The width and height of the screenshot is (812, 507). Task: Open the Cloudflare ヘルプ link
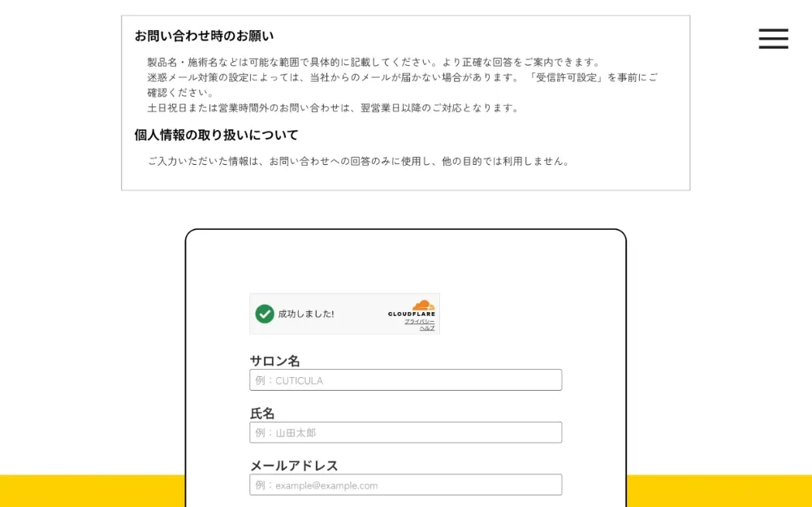pyautogui.click(x=427, y=328)
